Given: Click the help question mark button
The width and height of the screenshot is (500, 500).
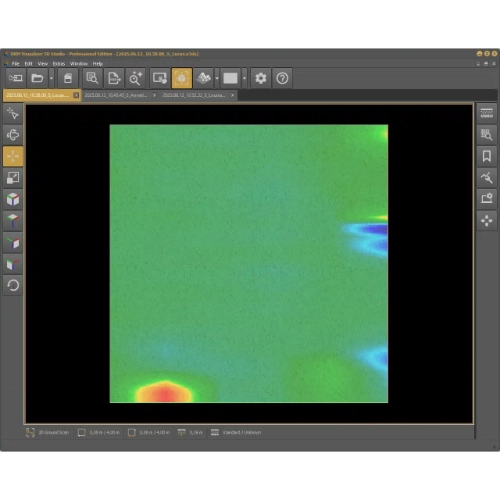Looking at the screenshot, I should [x=282, y=78].
